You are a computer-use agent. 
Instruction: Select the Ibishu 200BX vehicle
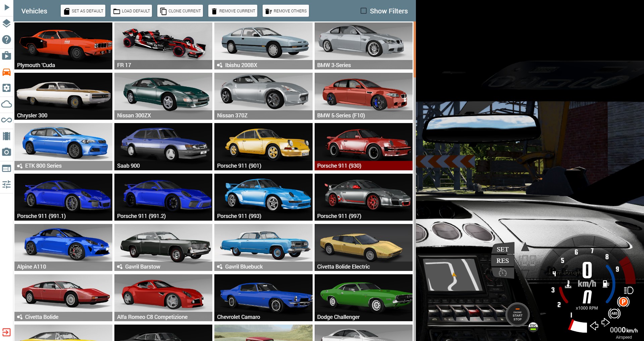click(x=263, y=46)
